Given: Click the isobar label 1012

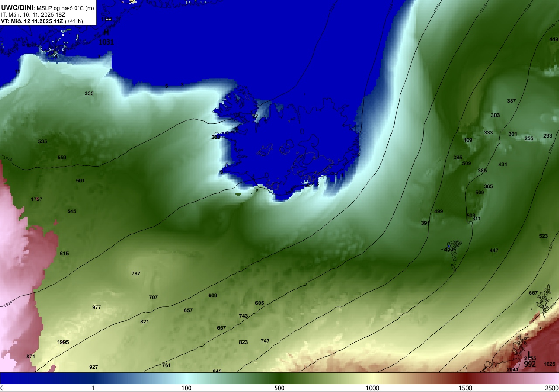Looking at the screenshot, I should pos(527,7).
